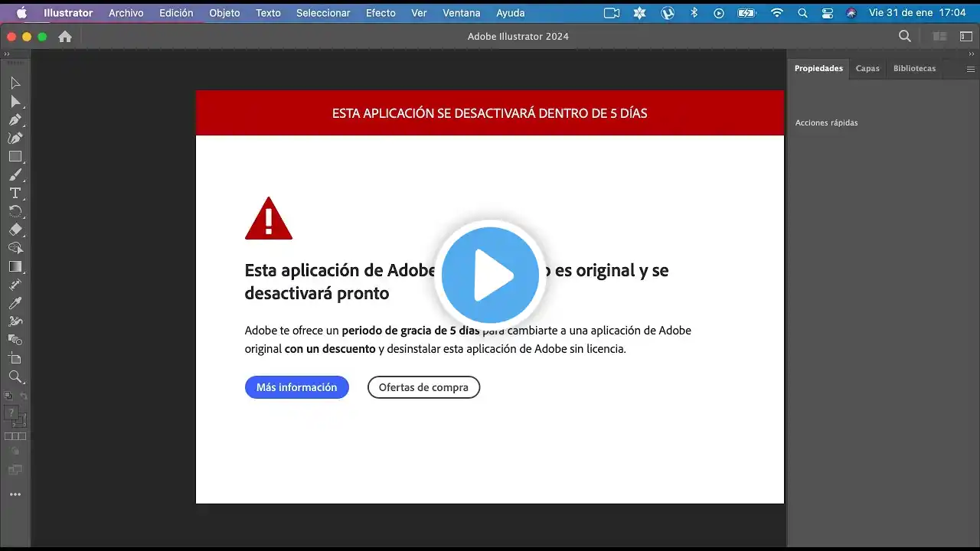Viewport: 980px width, 551px height.
Task: Open Siri from the menu bar
Action: click(x=851, y=13)
